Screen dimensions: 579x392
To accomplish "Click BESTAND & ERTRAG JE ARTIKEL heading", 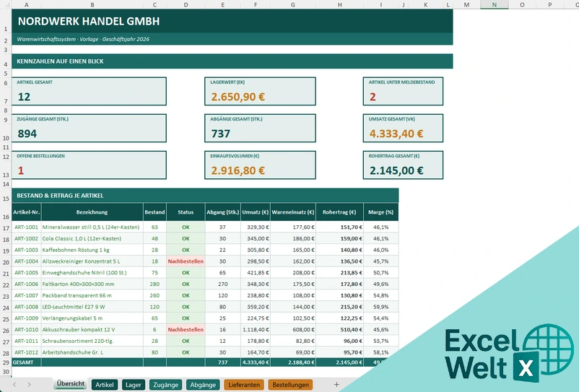I will tap(205, 195).
